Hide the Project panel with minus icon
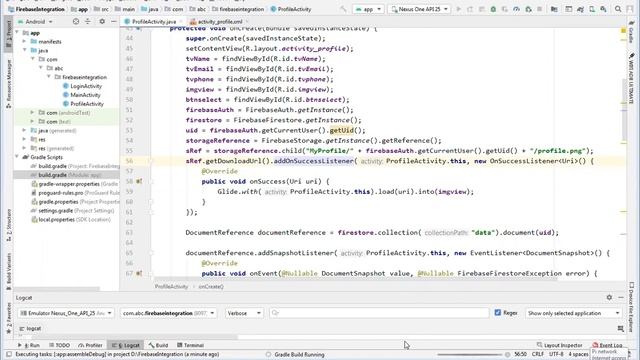This screenshot has height=360, width=640. click(x=114, y=21)
